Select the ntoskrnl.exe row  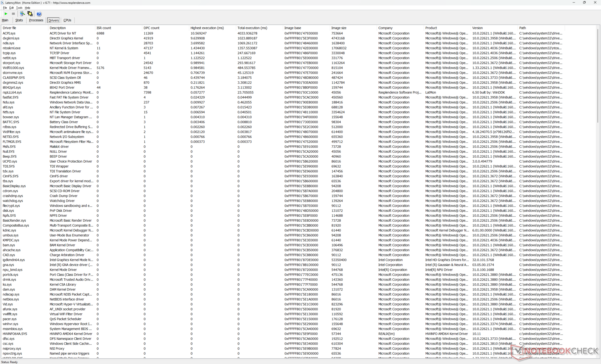(x=283, y=48)
